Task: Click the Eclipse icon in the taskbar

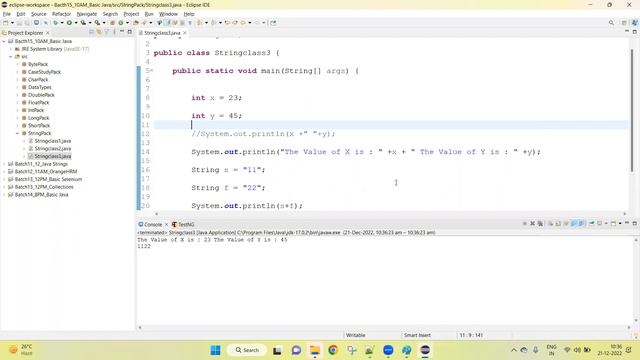Action: click(x=425, y=350)
